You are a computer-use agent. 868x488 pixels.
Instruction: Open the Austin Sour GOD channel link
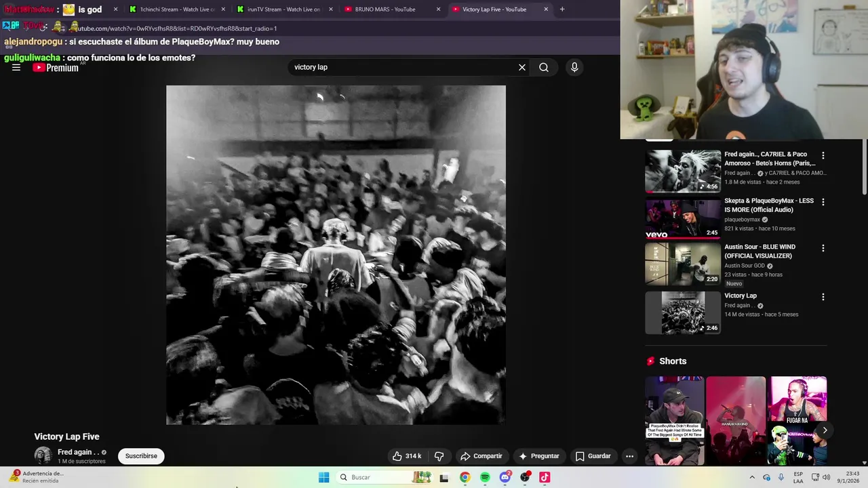pyautogui.click(x=744, y=266)
